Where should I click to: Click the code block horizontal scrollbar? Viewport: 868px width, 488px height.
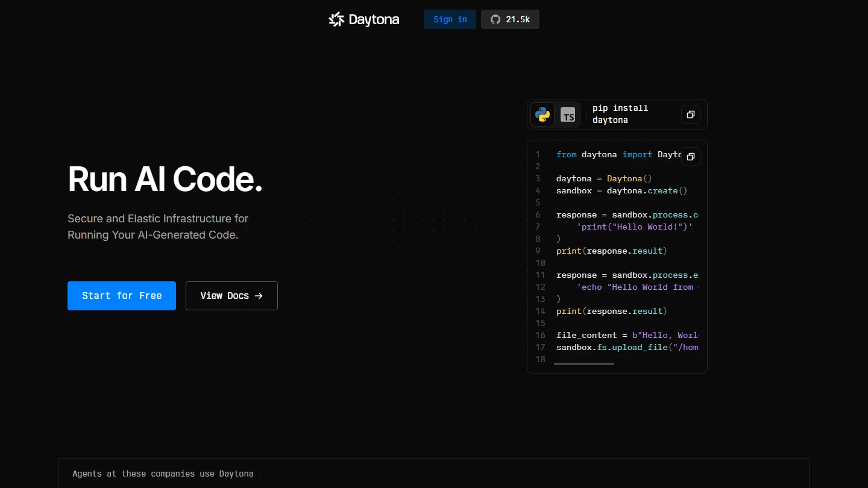click(583, 364)
